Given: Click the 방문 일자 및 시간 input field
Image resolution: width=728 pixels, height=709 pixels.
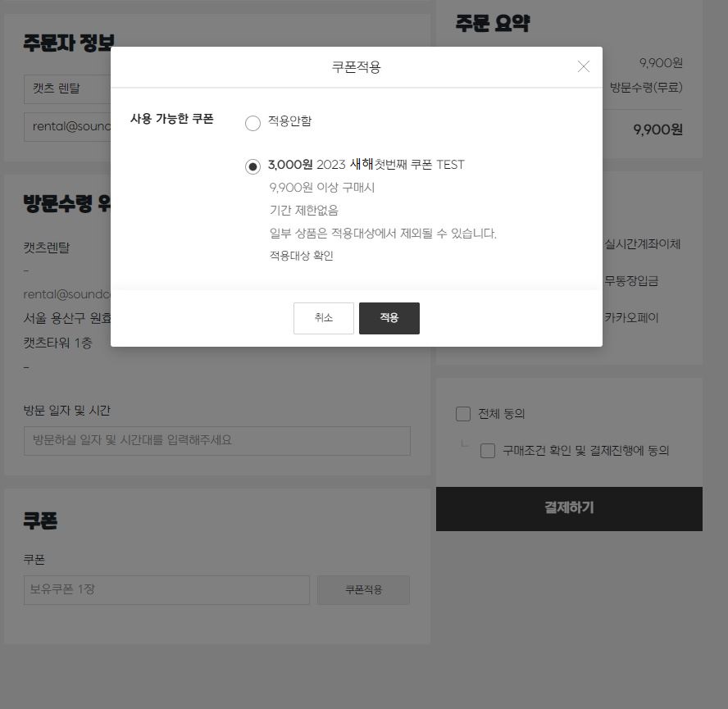Looking at the screenshot, I should (217, 441).
